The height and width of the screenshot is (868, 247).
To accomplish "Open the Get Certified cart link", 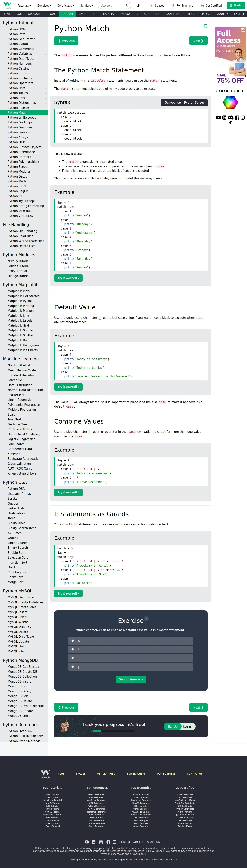I will [x=211, y=5].
